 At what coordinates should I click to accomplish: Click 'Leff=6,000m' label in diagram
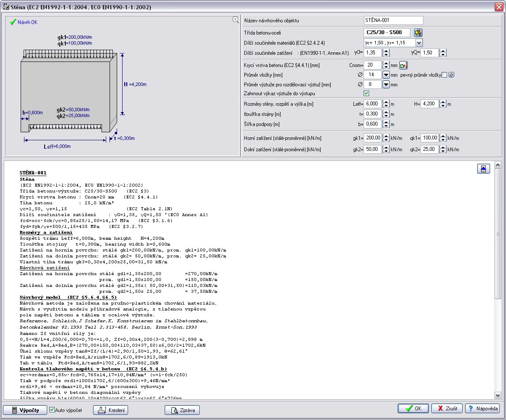click(x=57, y=147)
